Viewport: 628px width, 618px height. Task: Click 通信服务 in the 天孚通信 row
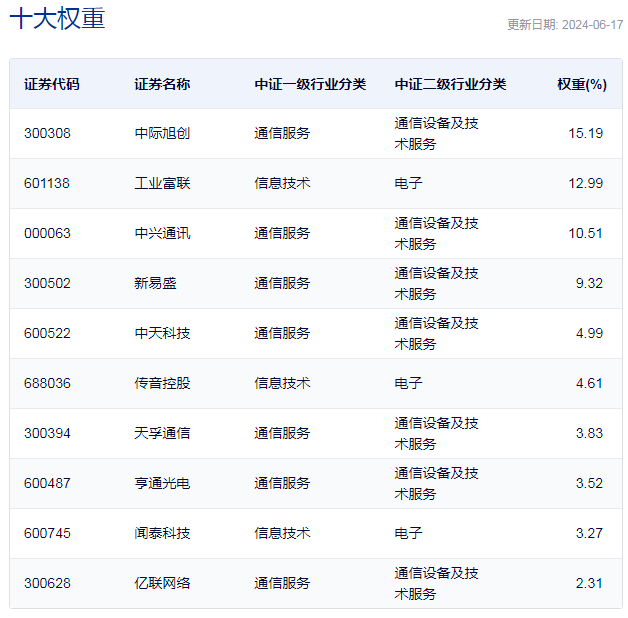(x=282, y=433)
